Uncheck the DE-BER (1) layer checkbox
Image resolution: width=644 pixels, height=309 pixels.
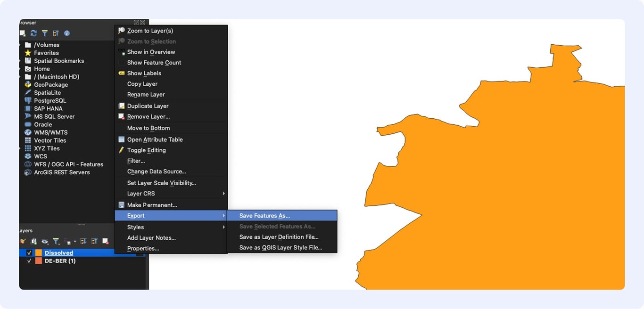(29, 261)
